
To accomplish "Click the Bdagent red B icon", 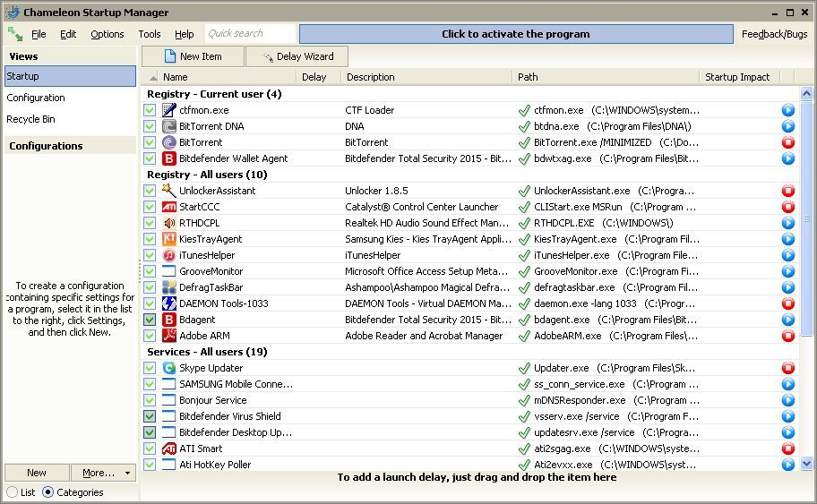I will [x=168, y=320].
